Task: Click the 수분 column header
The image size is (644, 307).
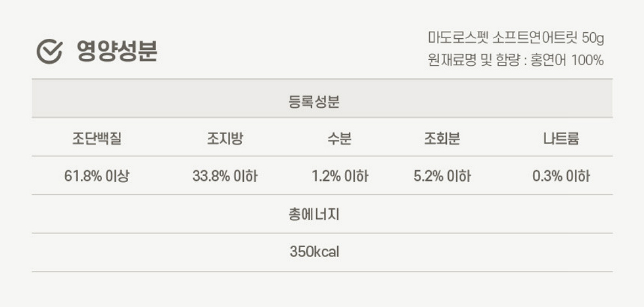Action: coord(340,139)
